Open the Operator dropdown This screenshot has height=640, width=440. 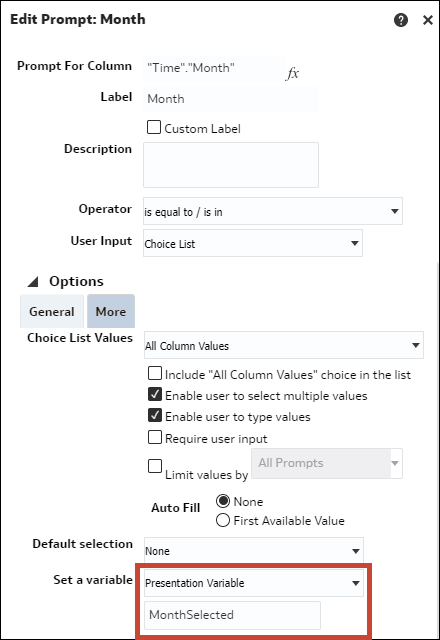coord(273,211)
